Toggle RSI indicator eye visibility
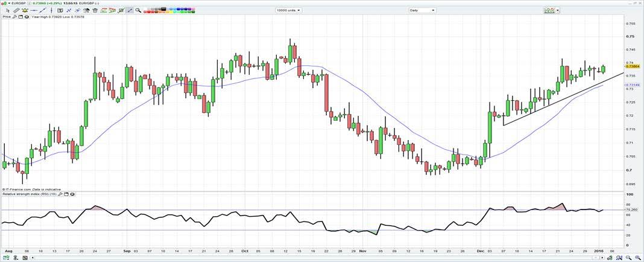Screen dimensions: 644x262 (72, 194)
